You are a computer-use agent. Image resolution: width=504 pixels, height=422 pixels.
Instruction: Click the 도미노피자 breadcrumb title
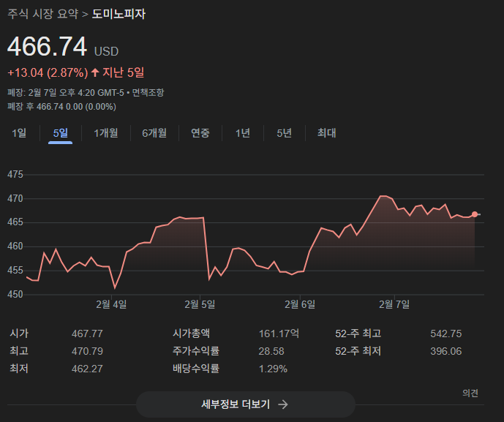tap(119, 14)
